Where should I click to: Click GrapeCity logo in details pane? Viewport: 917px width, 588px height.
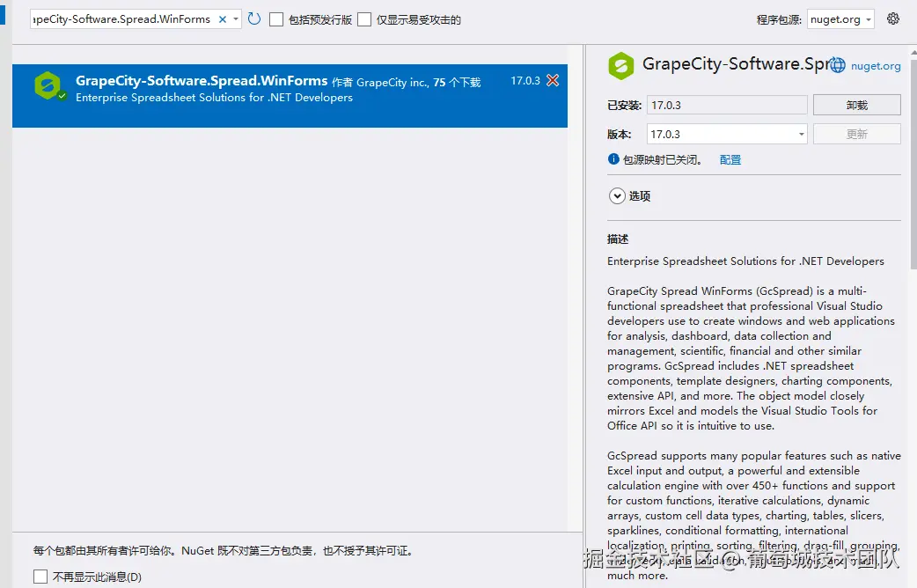coord(621,65)
